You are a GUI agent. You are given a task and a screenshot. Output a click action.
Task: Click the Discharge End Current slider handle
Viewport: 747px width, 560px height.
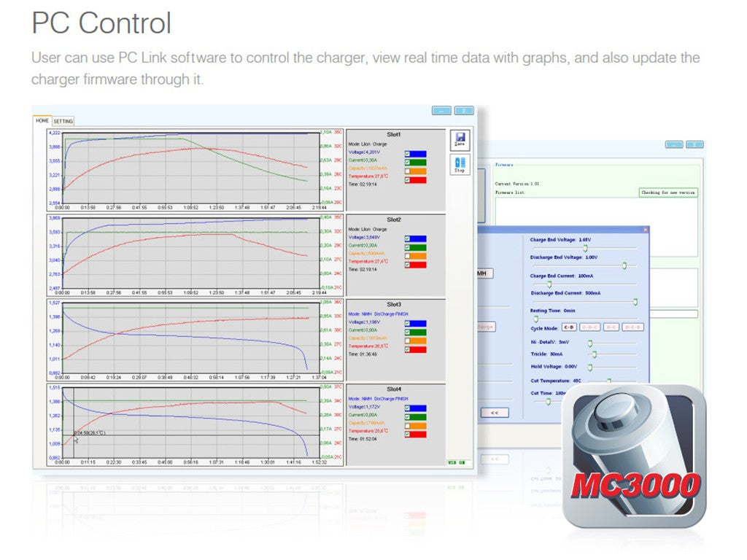635,301
